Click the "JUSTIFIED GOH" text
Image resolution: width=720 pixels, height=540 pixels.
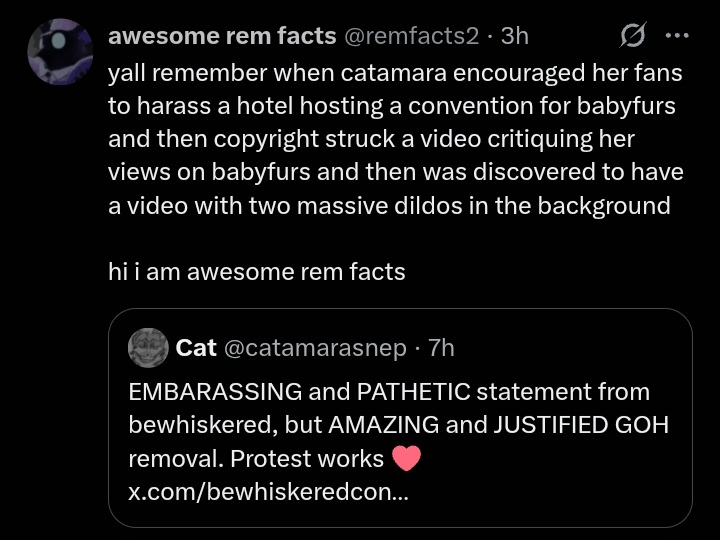tap(580, 425)
